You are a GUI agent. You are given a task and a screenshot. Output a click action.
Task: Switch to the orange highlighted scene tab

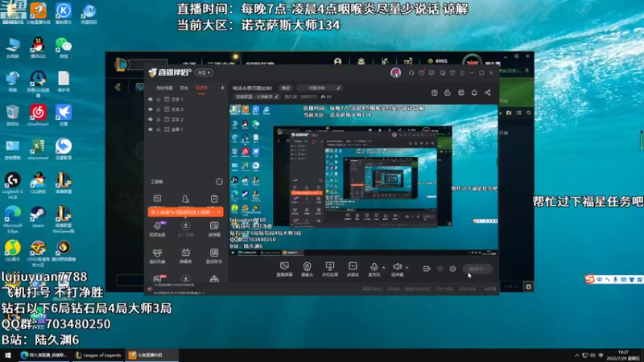tap(201, 88)
